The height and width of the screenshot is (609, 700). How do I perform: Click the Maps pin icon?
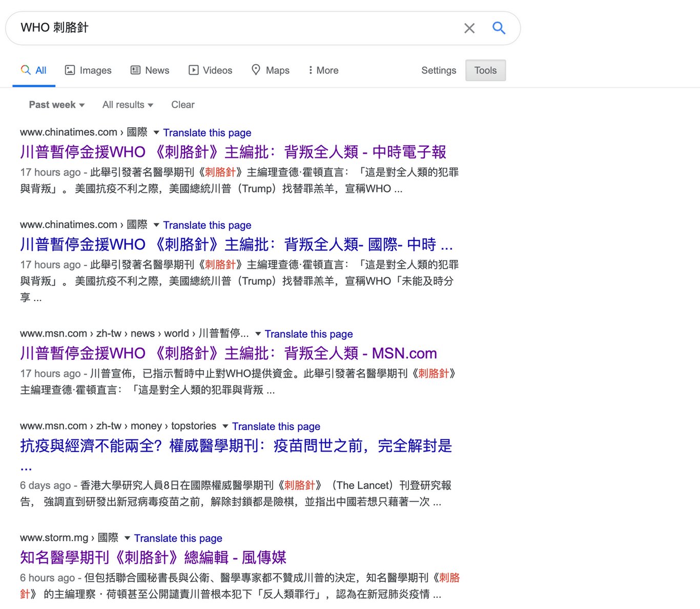coord(256,70)
